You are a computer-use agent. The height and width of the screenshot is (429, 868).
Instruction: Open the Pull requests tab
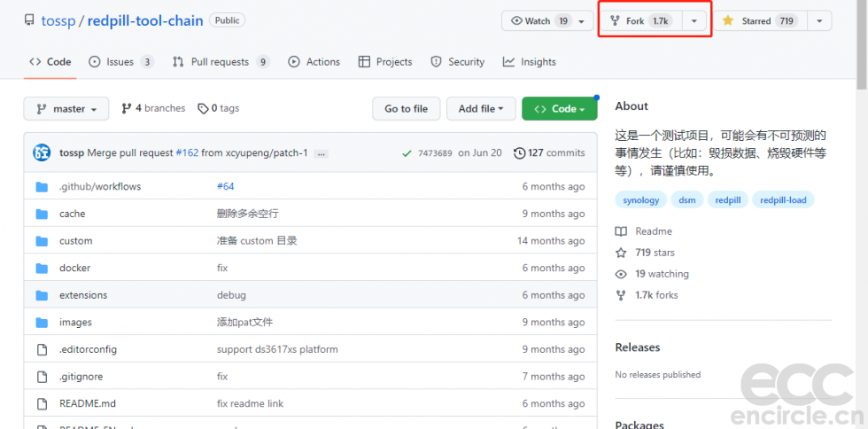221,62
